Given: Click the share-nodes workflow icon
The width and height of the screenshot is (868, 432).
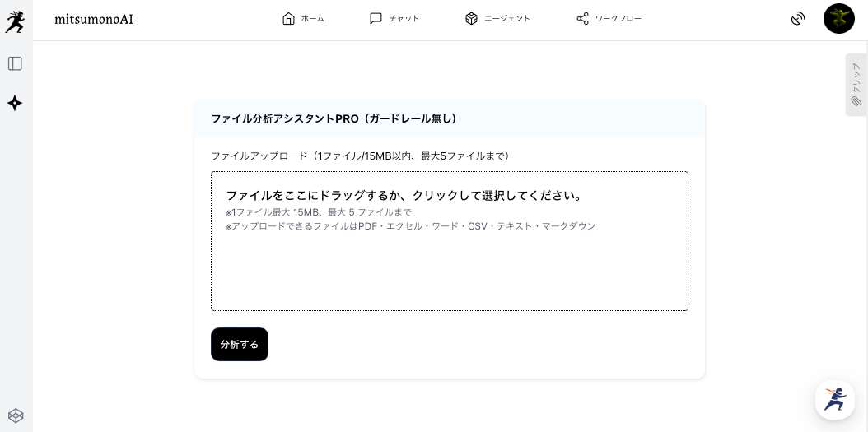Looking at the screenshot, I should 582,18.
